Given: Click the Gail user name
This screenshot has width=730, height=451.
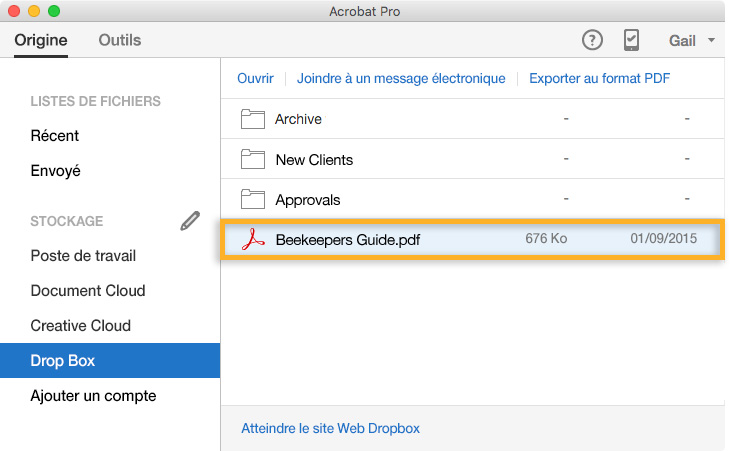Looking at the screenshot, I should (x=682, y=40).
